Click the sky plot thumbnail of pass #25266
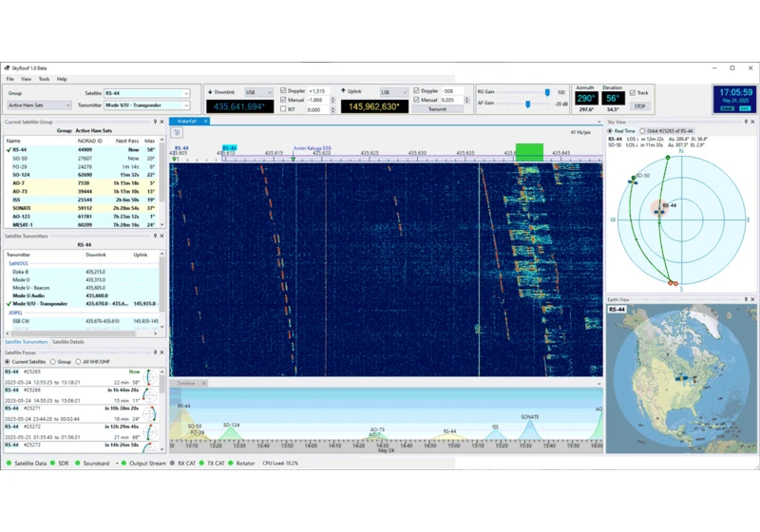 [x=150, y=395]
